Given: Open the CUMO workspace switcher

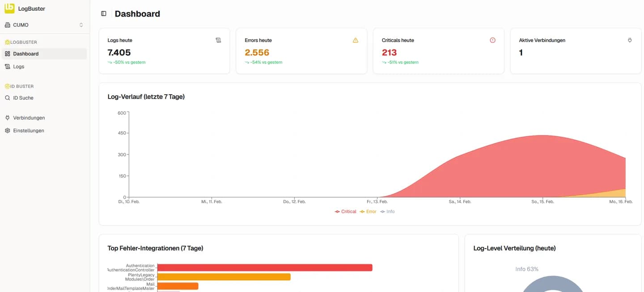Looking at the screenshot, I should 44,25.
